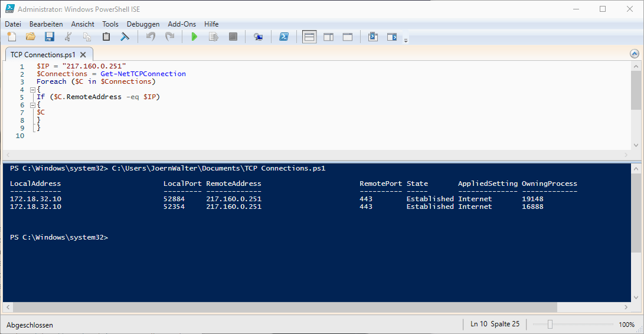Open the Debuggen menu
The width and height of the screenshot is (644, 334).
[x=143, y=24]
